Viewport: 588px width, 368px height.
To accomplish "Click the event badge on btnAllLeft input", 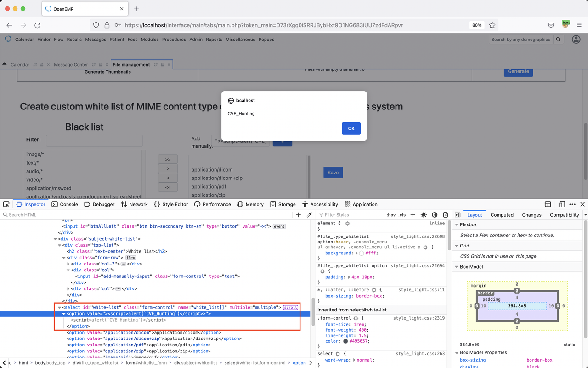I will point(279,226).
